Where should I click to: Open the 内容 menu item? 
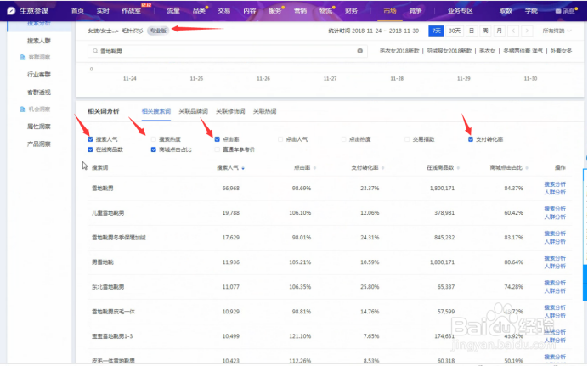pos(249,11)
